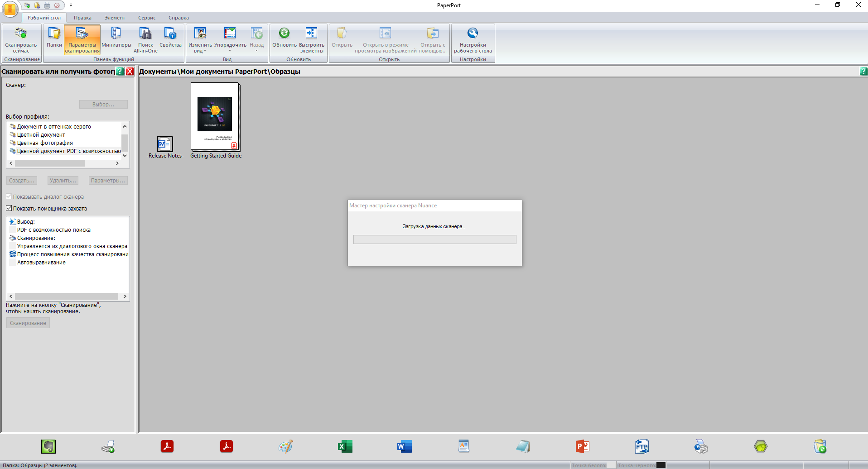The image size is (868, 469).
Task: Send item to Excel from the bottom bar
Action: (345, 447)
